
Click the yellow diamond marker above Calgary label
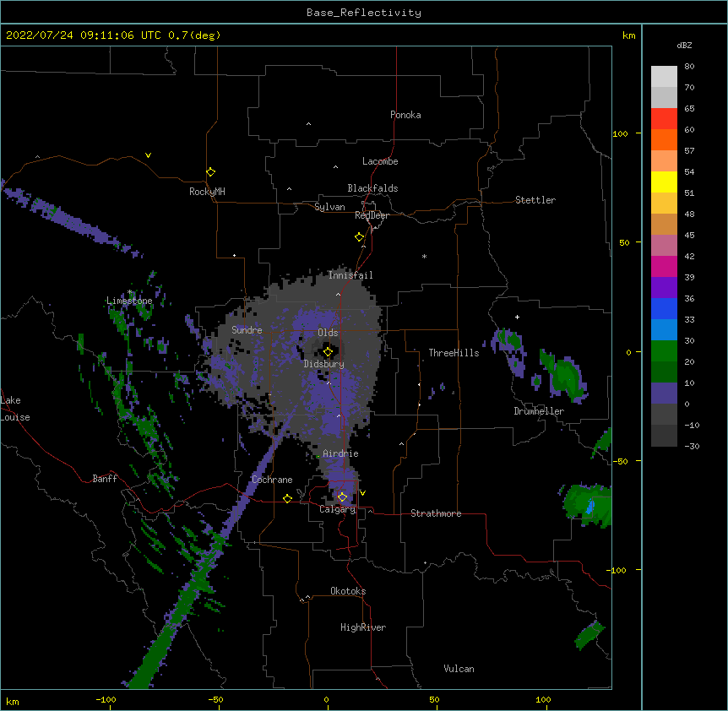point(342,497)
